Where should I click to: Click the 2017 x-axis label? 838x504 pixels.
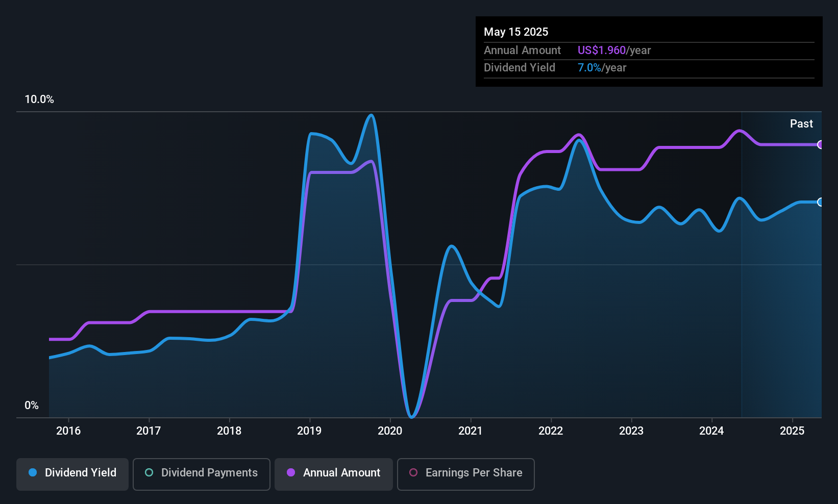pos(149,431)
